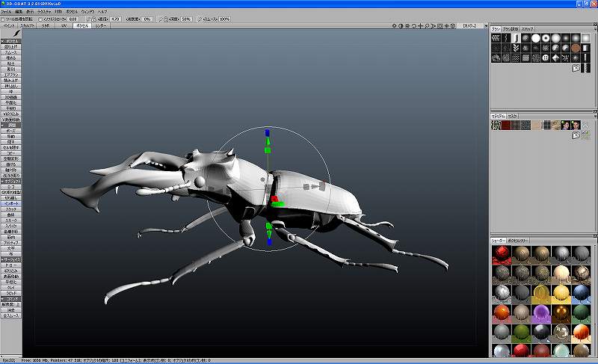
Task: Select the エアブラシ tool button
Action: (10, 75)
